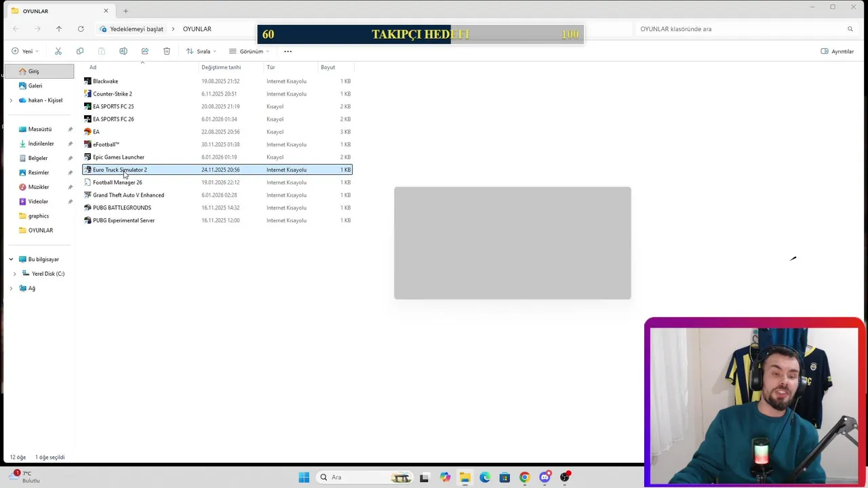
Task: Open the Yeni (New) dropdown
Action: [25, 52]
